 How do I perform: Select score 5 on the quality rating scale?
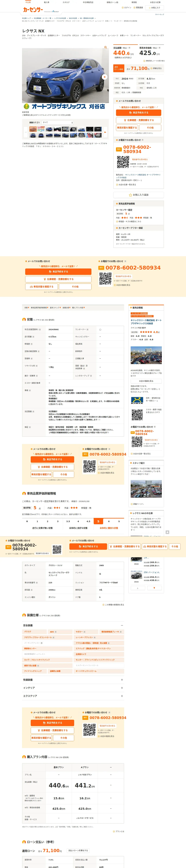pos(99,521)
